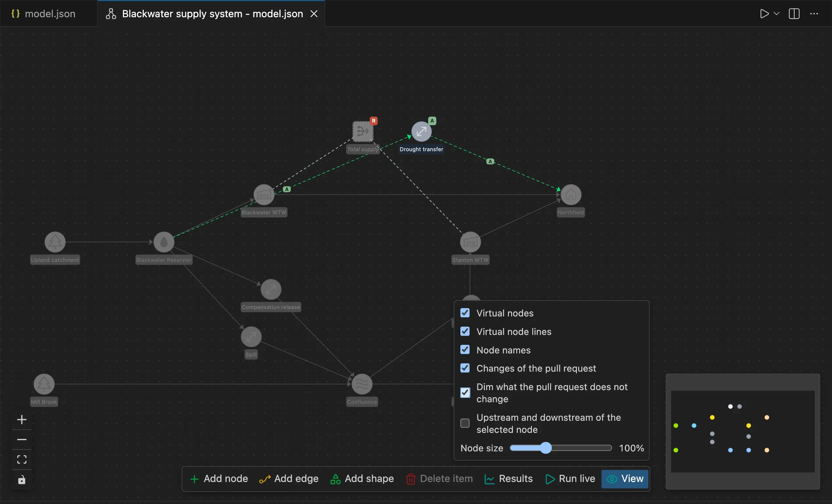This screenshot has width=832, height=504.
Task: Select the Spill node
Action: tap(251, 337)
